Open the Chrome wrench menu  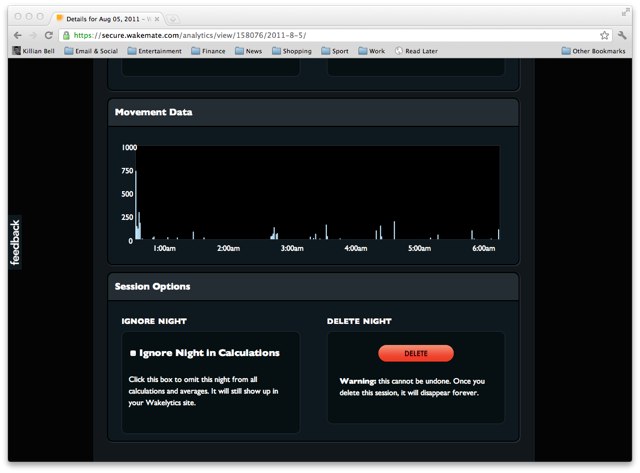click(622, 36)
